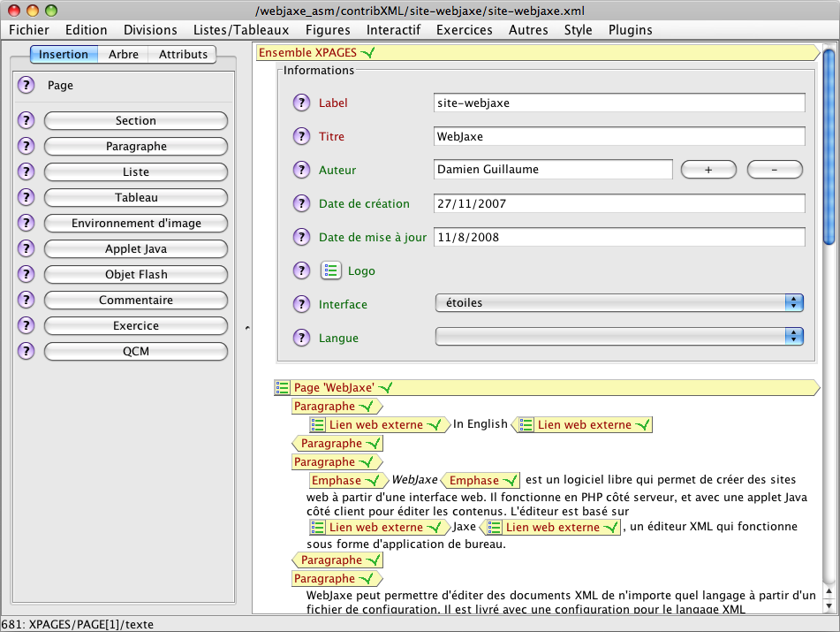Click the help icon beside the Tableau button
The image size is (840, 632).
tap(26, 198)
